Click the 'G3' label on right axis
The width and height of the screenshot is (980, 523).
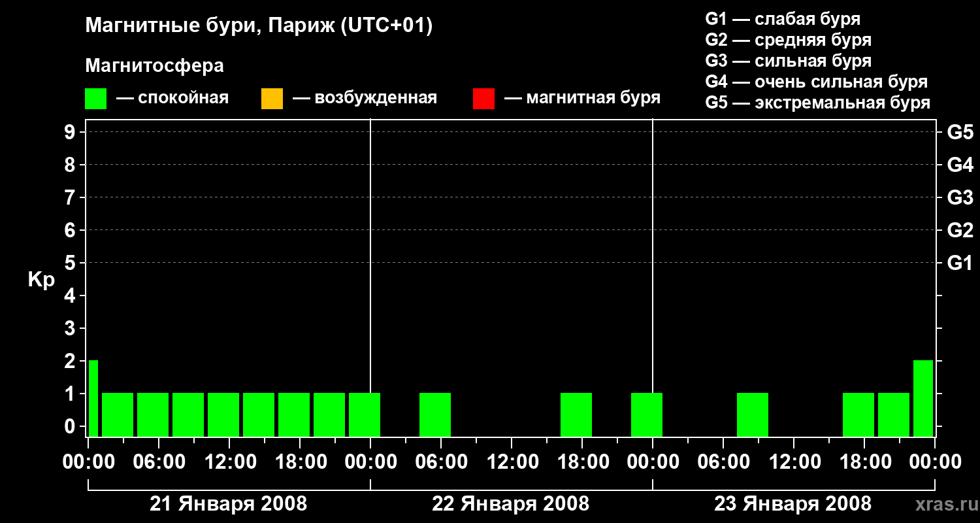[x=960, y=197]
